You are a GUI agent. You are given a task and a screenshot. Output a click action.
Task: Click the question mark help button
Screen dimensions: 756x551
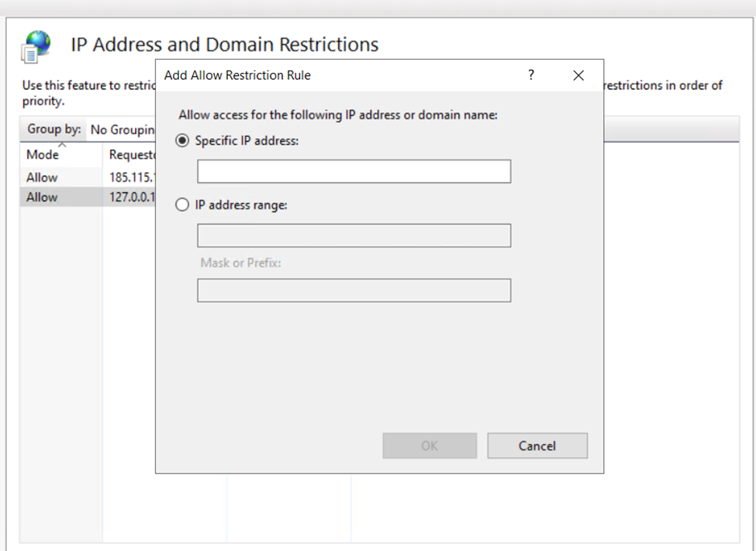coord(531,75)
